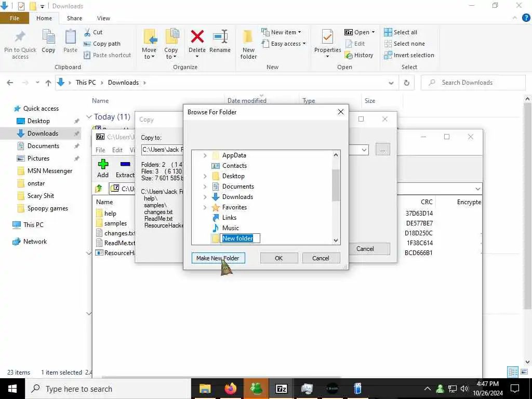532x399 pixels.
Task: Select the help folder in 7-Zip
Action: coord(110,214)
